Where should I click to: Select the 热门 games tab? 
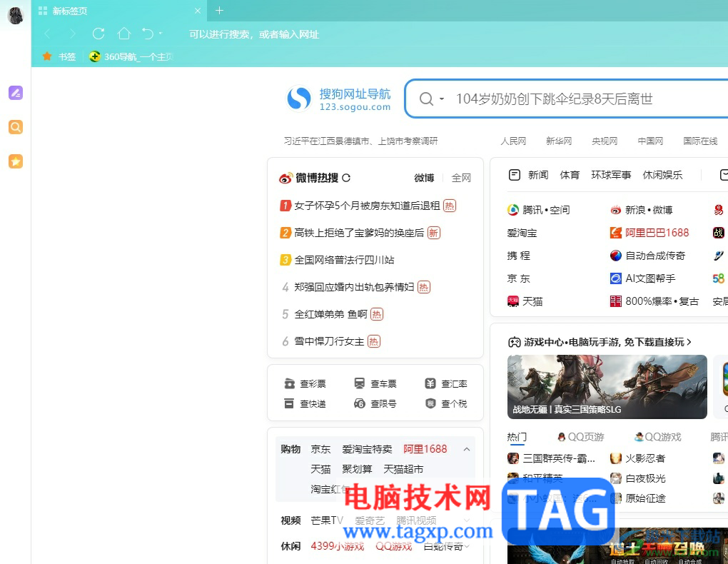point(517,437)
